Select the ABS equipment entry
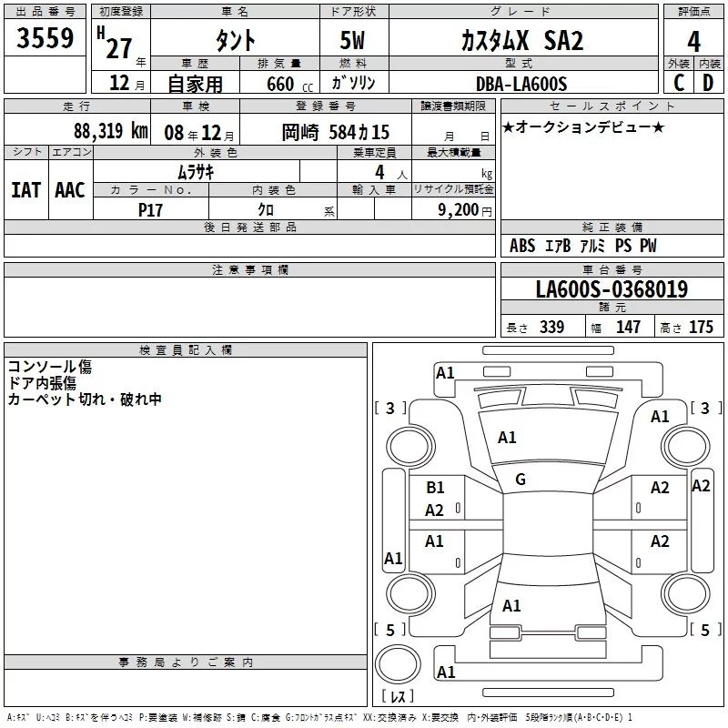The image size is (728, 728). coord(522,246)
